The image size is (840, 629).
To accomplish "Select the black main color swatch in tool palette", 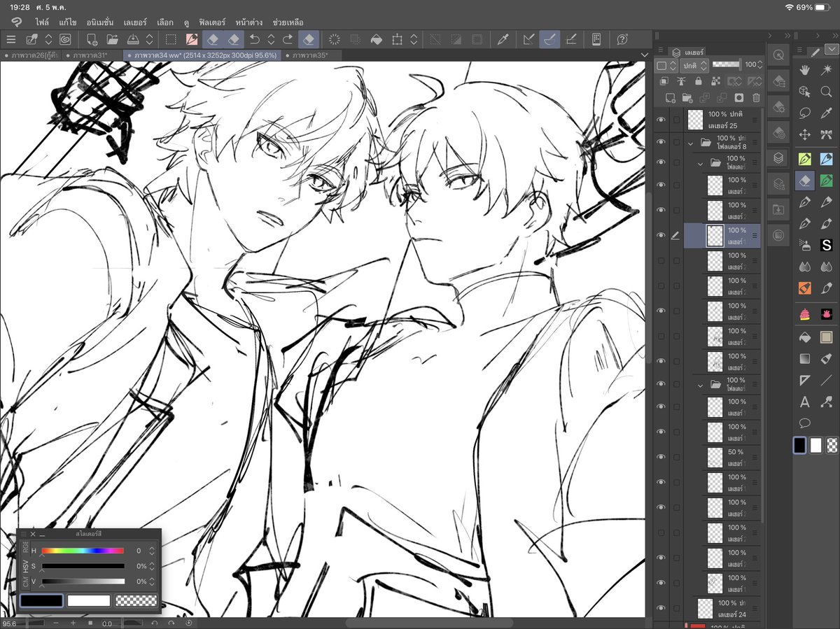I will (x=800, y=446).
